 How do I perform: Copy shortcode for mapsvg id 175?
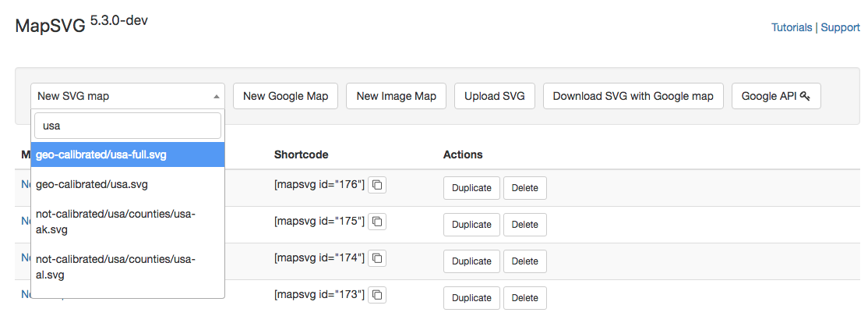click(x=377, y=222)
